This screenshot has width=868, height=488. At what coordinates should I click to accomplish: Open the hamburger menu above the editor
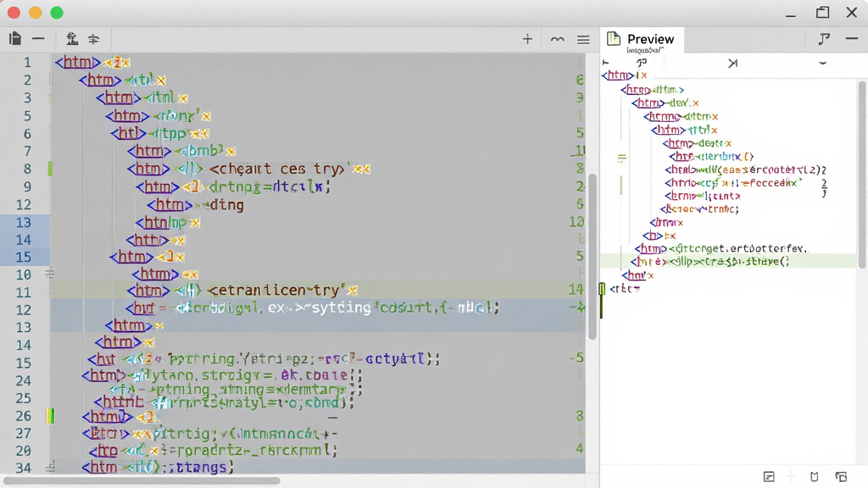point(583,40)
